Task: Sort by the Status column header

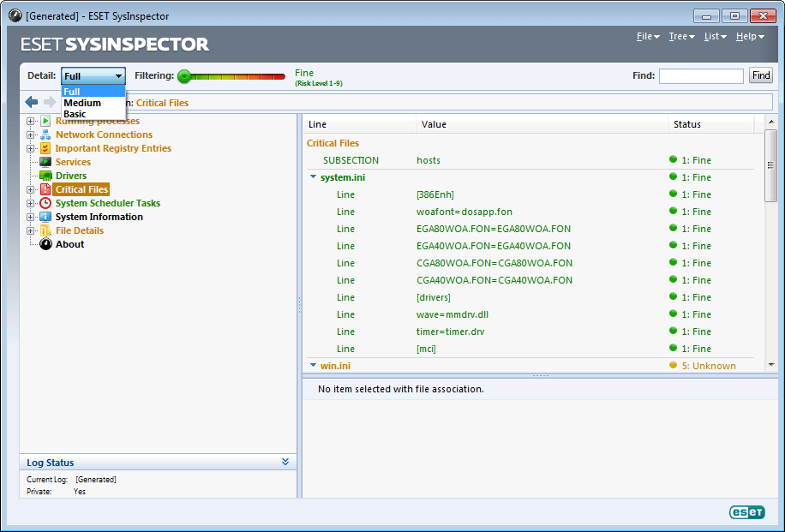Action: [x=711, y=124]
